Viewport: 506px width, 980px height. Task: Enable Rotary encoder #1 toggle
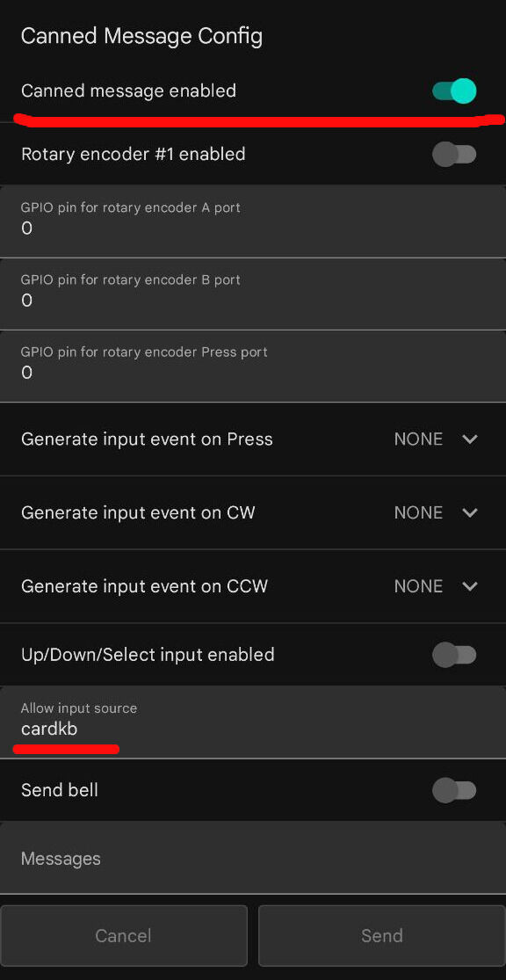454,155
